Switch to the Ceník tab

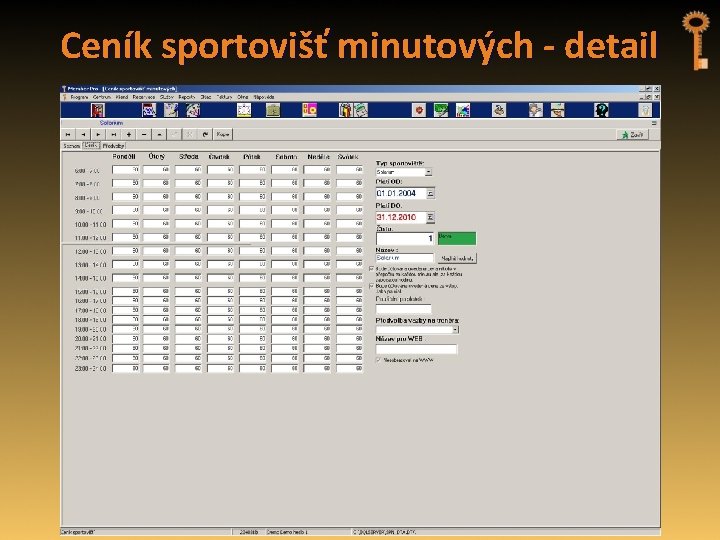[x=91, y=146]
